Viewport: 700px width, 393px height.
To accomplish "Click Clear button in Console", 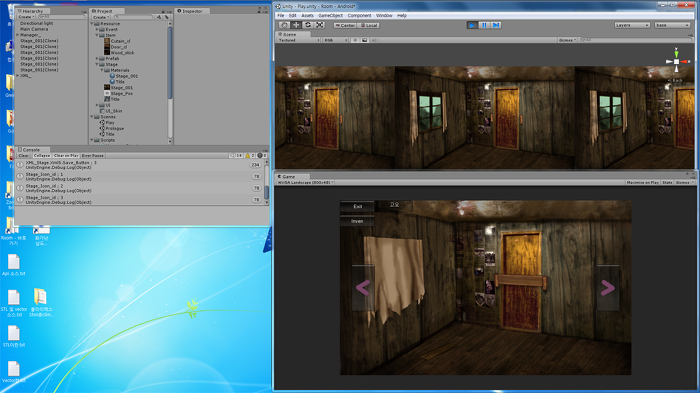I will pyautogui.click(x=24, y=155).
